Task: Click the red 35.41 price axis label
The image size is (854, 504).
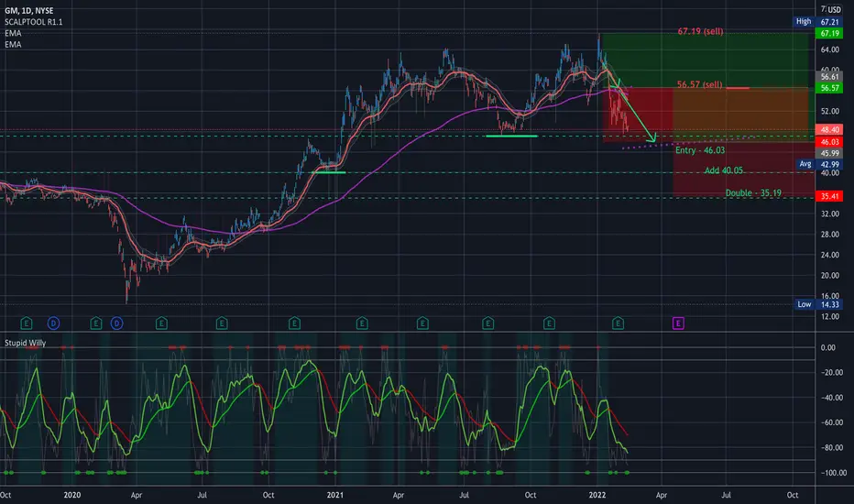Action: (x=829, y=195)
